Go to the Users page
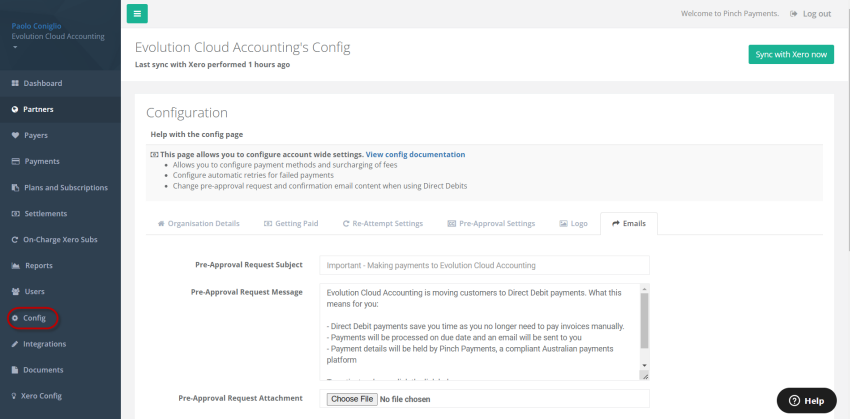 point(60,292)
